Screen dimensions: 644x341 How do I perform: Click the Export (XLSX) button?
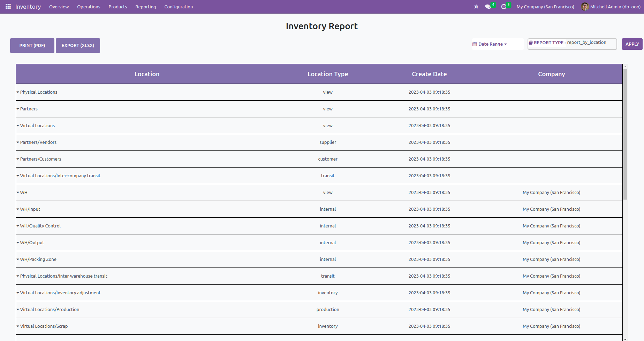[78, 46]
